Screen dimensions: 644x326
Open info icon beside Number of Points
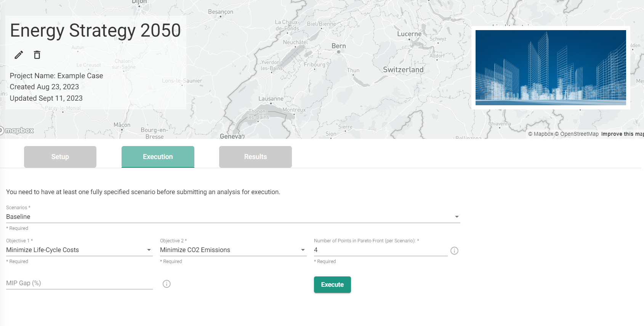tap(454, 251)
